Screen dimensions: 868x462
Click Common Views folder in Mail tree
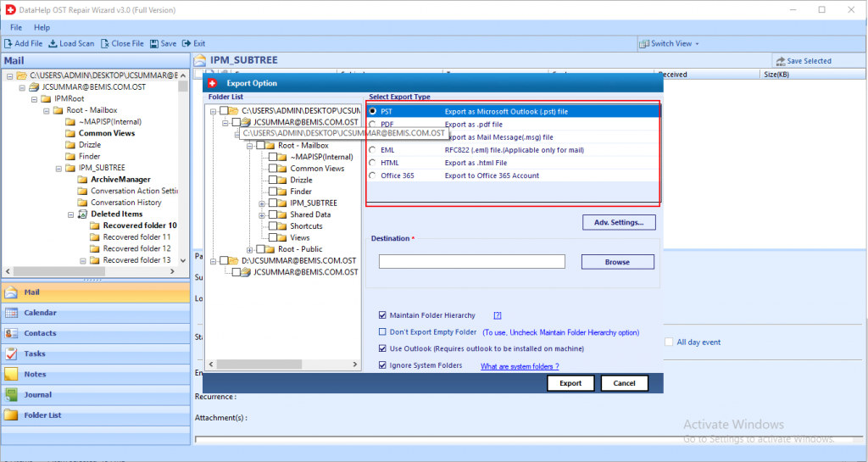107,133
